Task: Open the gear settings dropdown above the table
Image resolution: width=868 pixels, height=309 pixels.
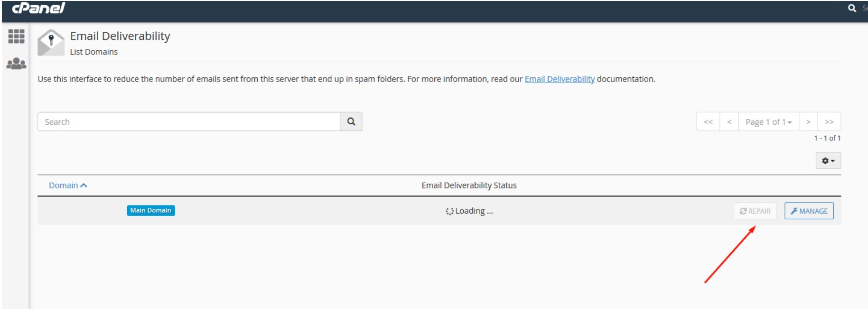Action: [828, 161]
